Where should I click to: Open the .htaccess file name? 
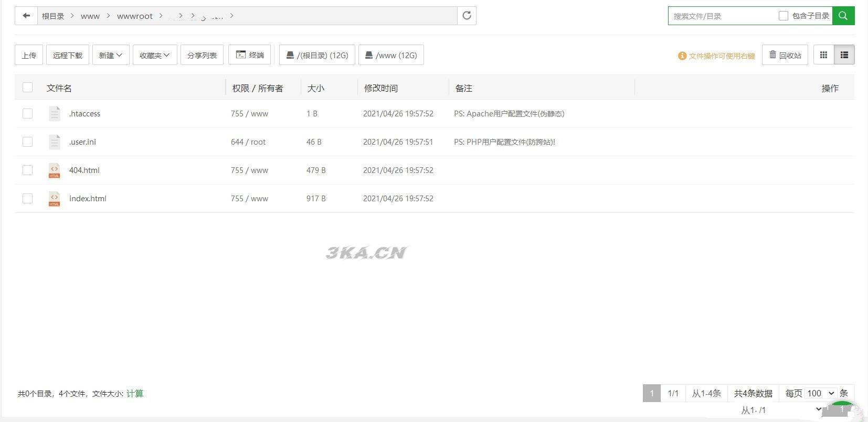pyautogui.click(x=84, y=114)
